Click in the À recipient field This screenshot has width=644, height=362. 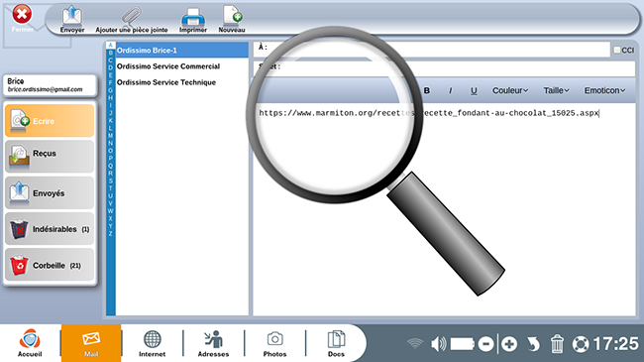pos(431,50)
